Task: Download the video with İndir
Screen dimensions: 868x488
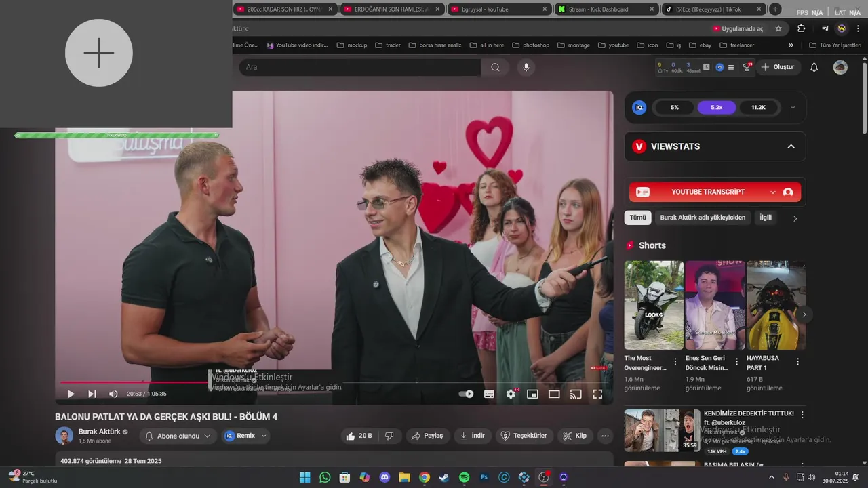Action: pos(472,436)
